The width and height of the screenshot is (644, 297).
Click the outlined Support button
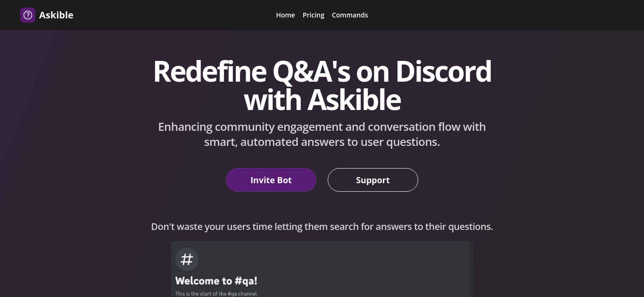pyautogui.click(x=373, y=180)
